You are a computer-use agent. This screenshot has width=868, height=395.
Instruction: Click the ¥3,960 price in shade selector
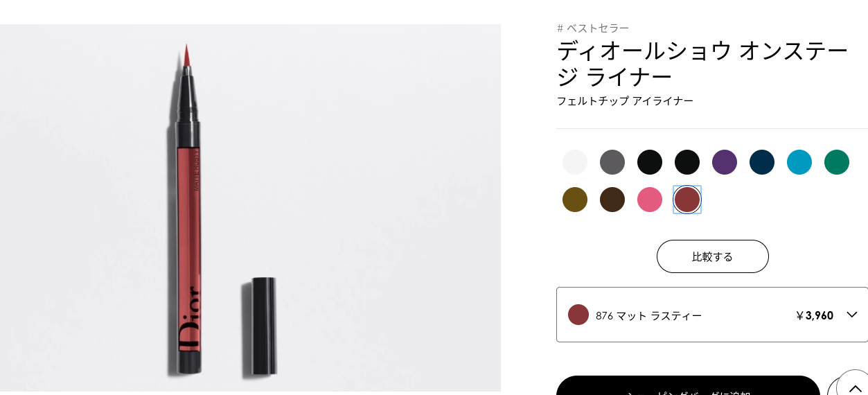[x=815, y=315]
